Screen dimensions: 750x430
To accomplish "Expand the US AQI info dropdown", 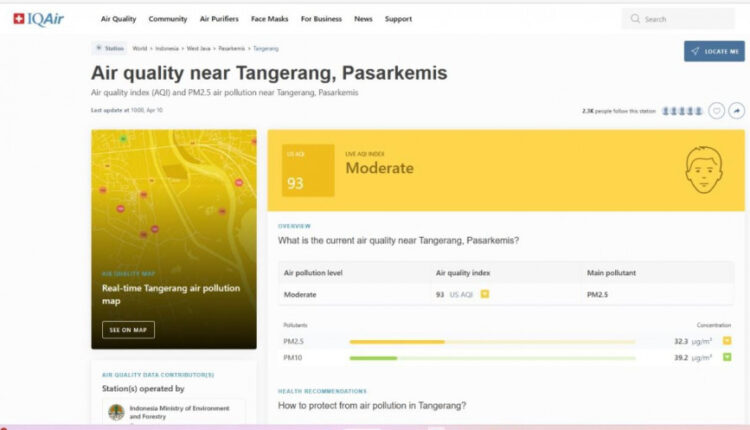I will click(484, 294).
